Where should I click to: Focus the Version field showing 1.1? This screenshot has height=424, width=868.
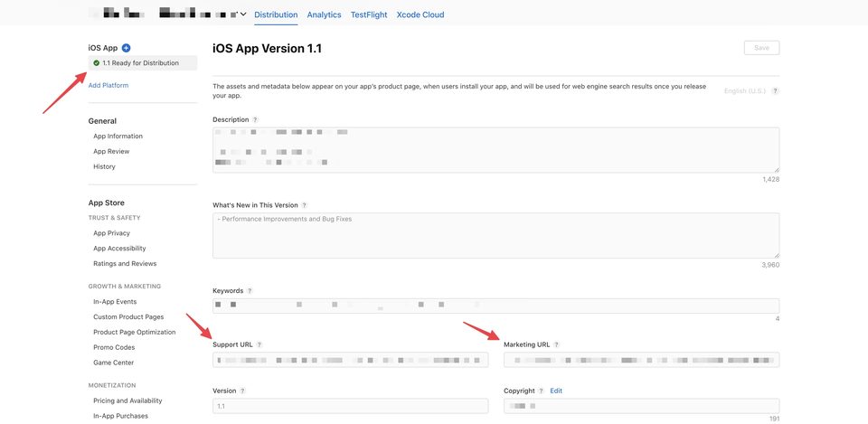(x=351, y=406)
